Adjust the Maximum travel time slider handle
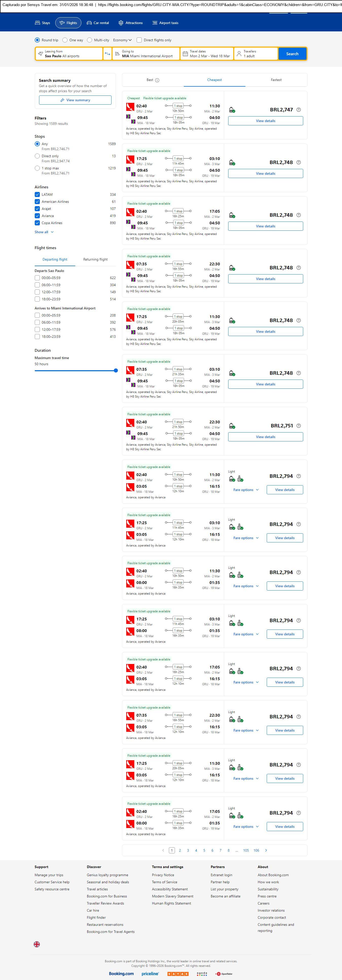 [116, 370]
